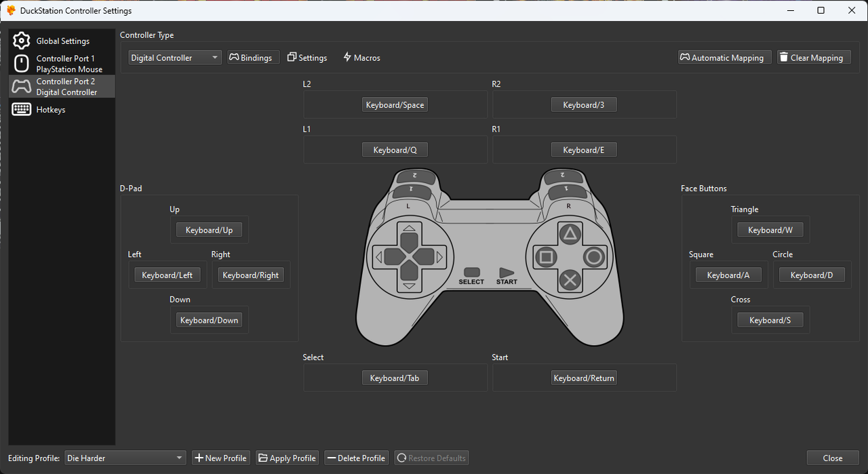
Task: Rebind Start from Keyboard/Return
Action: click(x=584, y=378)
